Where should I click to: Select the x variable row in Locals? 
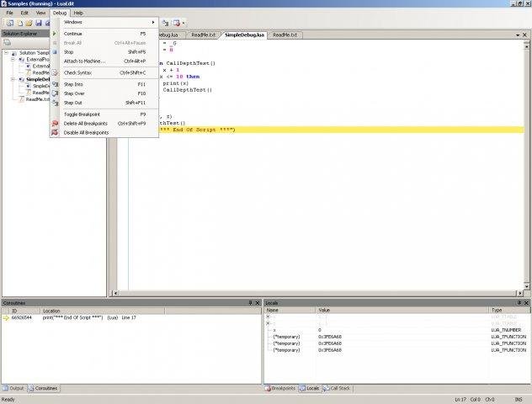(x=397, y=330)
